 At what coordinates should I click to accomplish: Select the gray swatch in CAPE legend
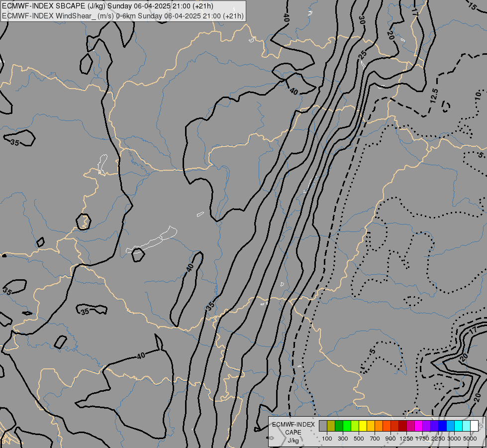pos(323,426)
